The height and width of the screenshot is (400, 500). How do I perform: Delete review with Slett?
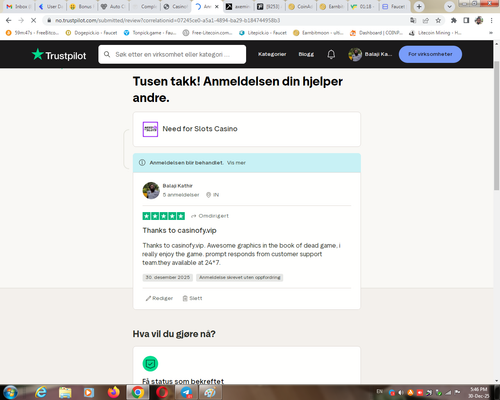click(x=192, y=298)
